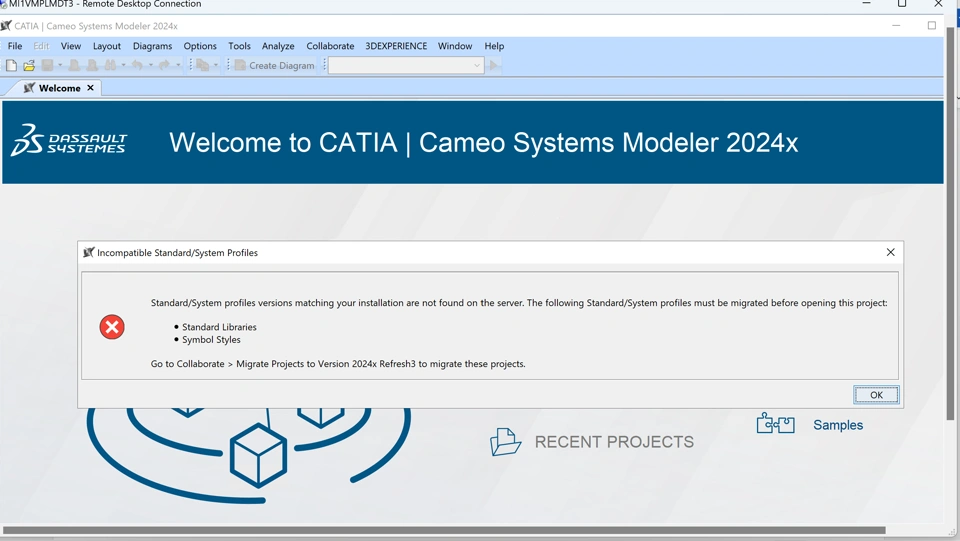Maximize the Cameo Systems Modeler window

click(x=932, y=26)
